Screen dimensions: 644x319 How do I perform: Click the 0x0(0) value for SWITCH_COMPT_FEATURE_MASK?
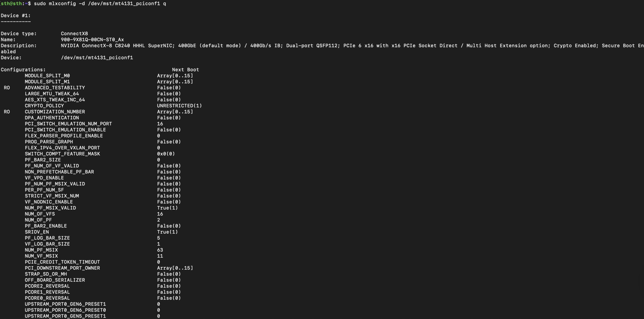pos(166,154)
